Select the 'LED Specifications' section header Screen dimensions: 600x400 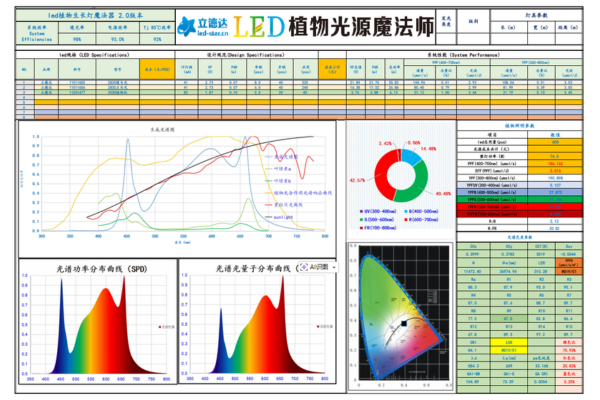point(95,55)
